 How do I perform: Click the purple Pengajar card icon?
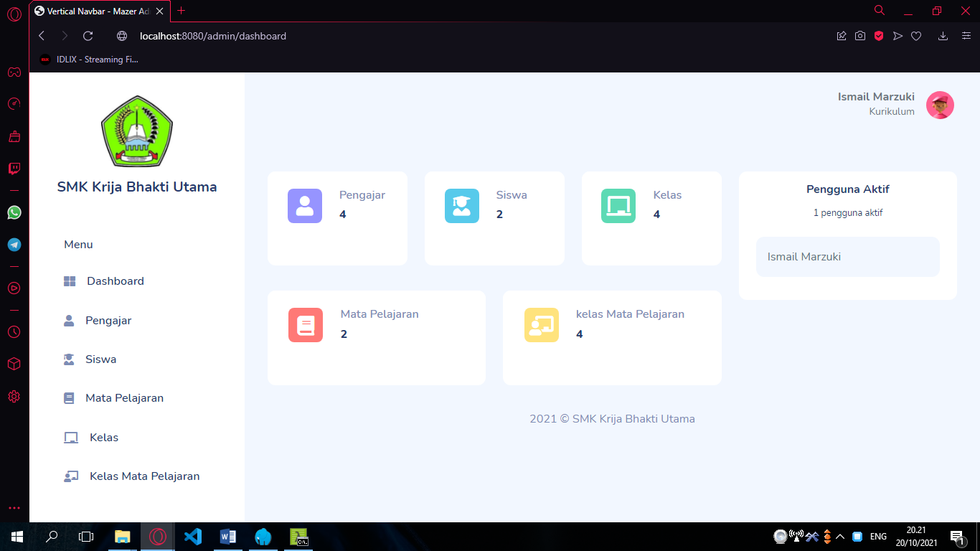click(305, 206)
